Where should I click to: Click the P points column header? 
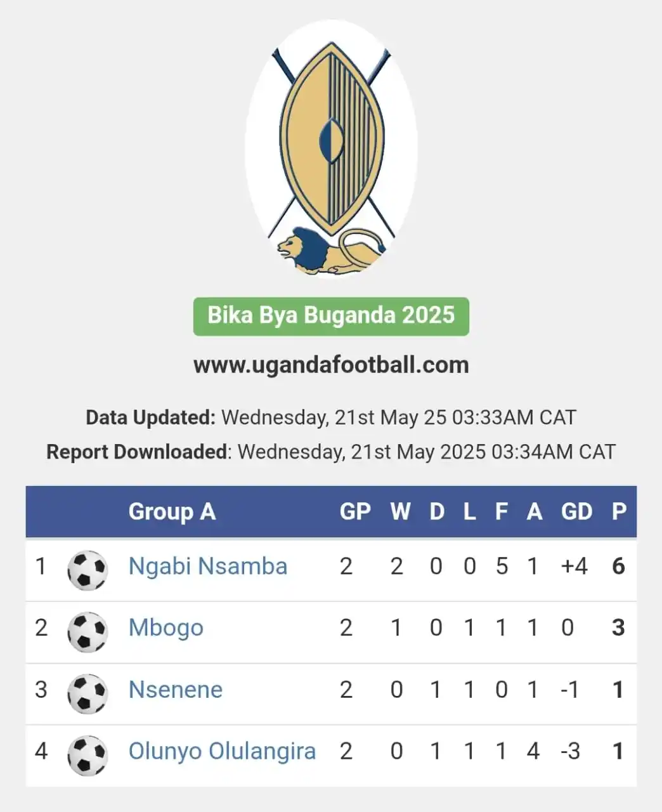[619, 511]
